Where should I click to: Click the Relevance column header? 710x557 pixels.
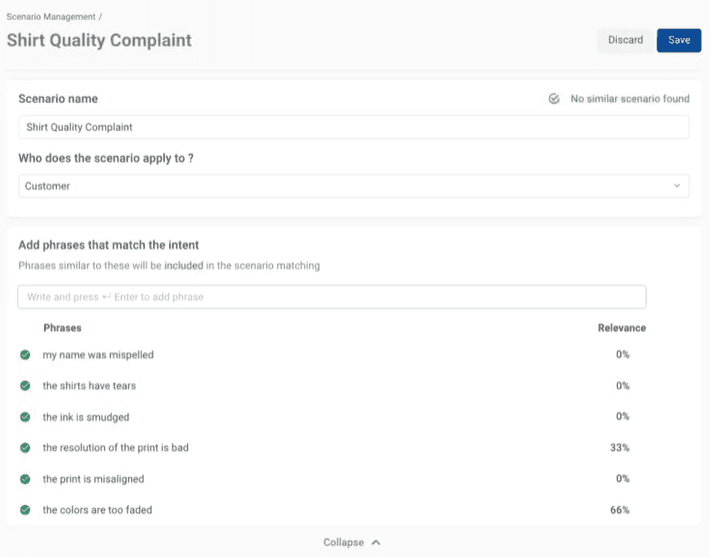click(x=622, y=328)
